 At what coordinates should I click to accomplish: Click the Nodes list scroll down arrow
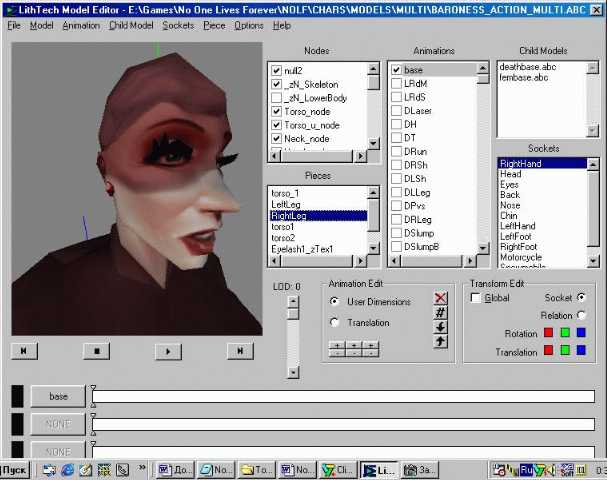tap(373, 143)
